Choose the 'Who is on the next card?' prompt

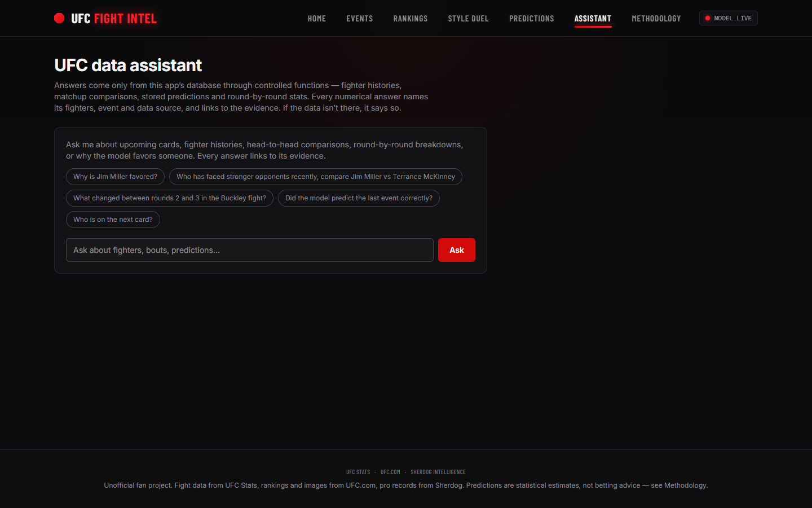[113, 220]
